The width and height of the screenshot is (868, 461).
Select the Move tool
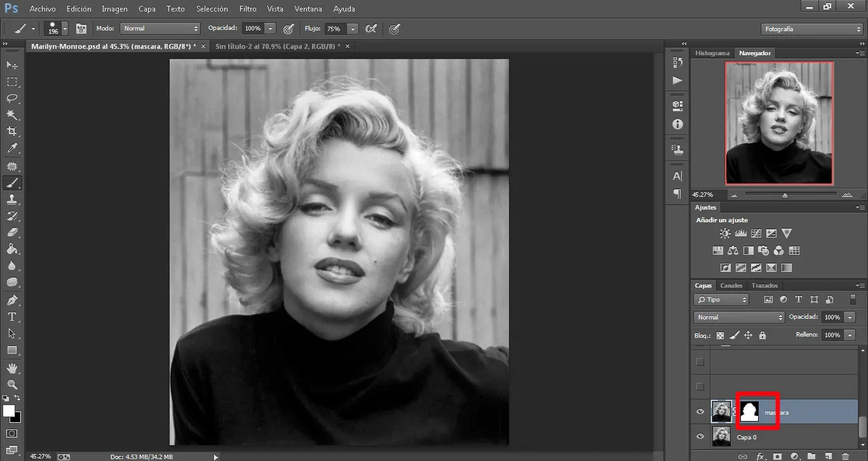(x=12, y=65)
